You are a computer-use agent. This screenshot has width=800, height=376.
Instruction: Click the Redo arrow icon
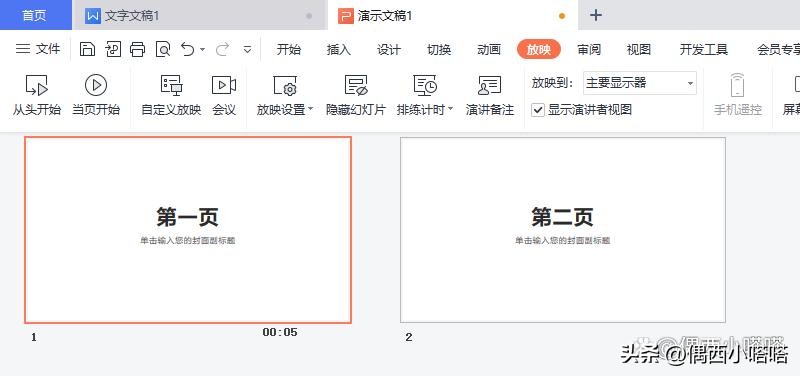(222, 49)
